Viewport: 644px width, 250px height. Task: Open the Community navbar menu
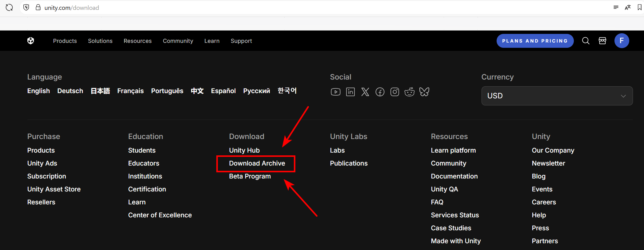tap(178, 41)
